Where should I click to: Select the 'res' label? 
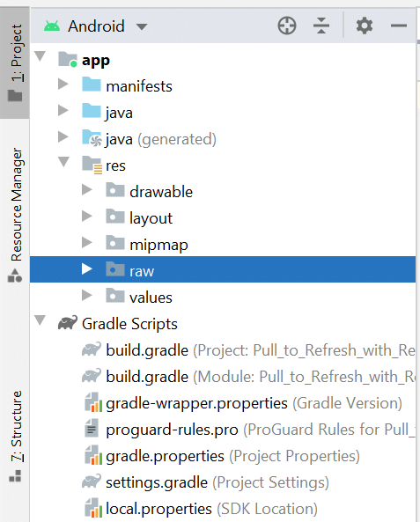click(x=115, y=166)
